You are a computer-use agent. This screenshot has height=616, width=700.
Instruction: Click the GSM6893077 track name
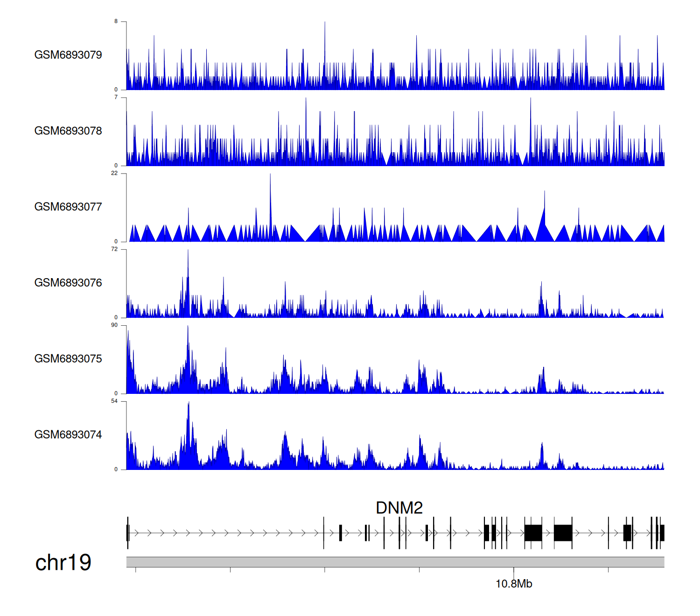tap(68, 207)
